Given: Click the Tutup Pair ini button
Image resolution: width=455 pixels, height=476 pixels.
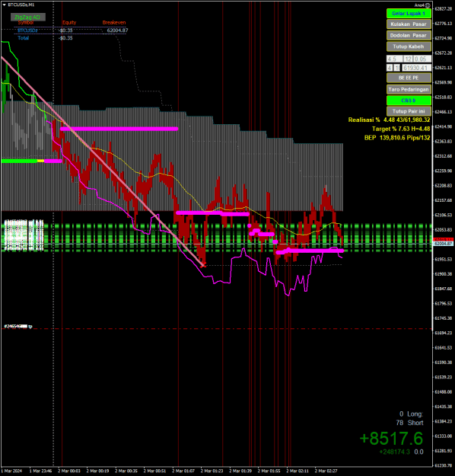Looking at the screenshot, I should coord(409,111).
